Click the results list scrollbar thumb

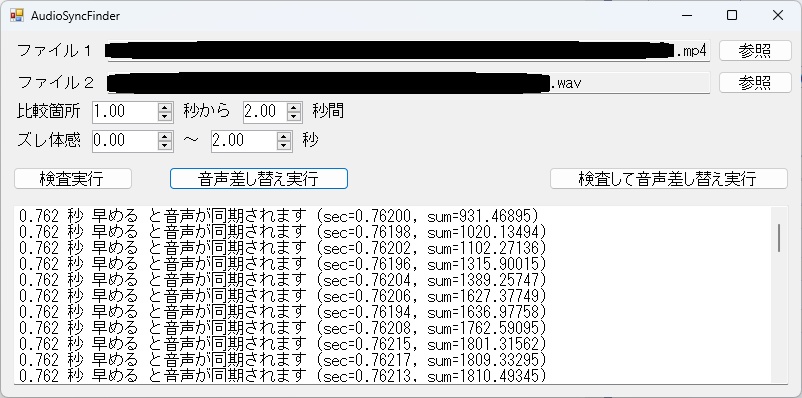coord(779,238)
